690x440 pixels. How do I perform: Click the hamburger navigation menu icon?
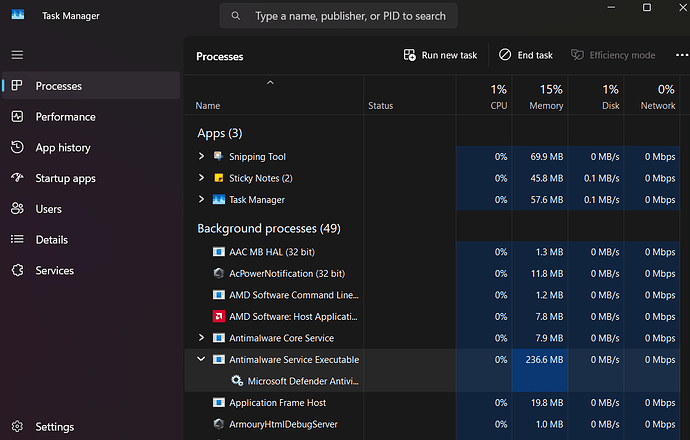click(x=17, y=54)
